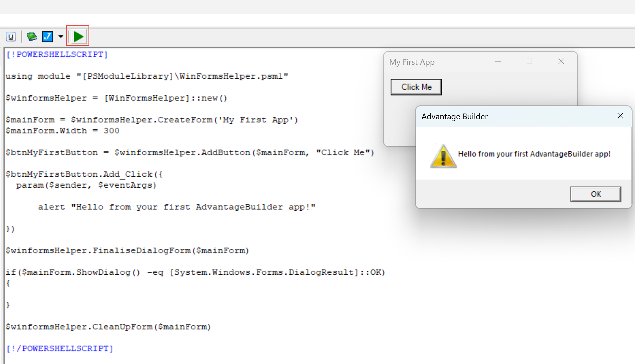Screen dimensions: 635x364
Task: Click the 'if($mainForm.ShowDialog()' line
Action: [196, 272]
